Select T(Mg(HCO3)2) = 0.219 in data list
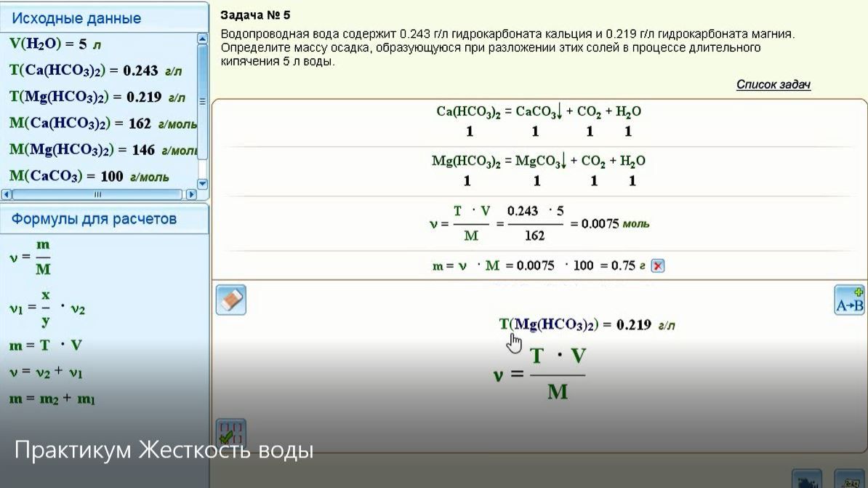This screenshot has width=868, height=488. [x=97, y=97]
